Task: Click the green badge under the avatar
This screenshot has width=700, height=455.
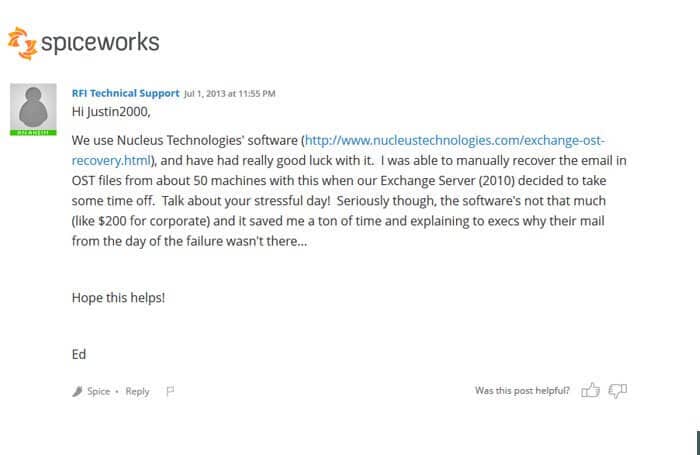Action: tap(33, 133)
